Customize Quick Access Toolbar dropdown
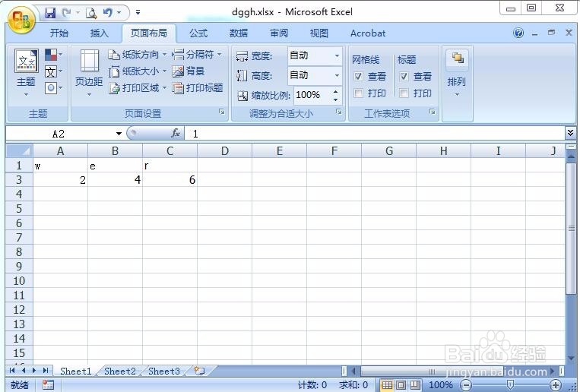 pos(138,13)
